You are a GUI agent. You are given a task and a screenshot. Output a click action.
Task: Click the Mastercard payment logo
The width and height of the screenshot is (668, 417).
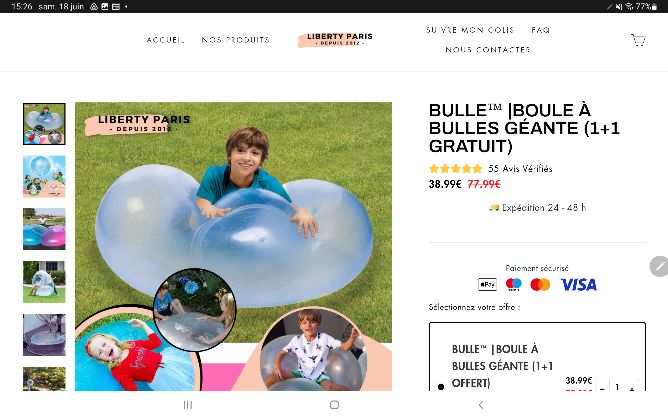point(540,285)
